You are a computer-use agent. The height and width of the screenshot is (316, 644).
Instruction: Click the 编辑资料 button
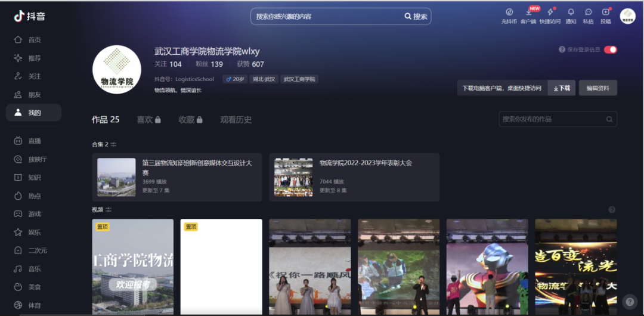coord(597,88)
